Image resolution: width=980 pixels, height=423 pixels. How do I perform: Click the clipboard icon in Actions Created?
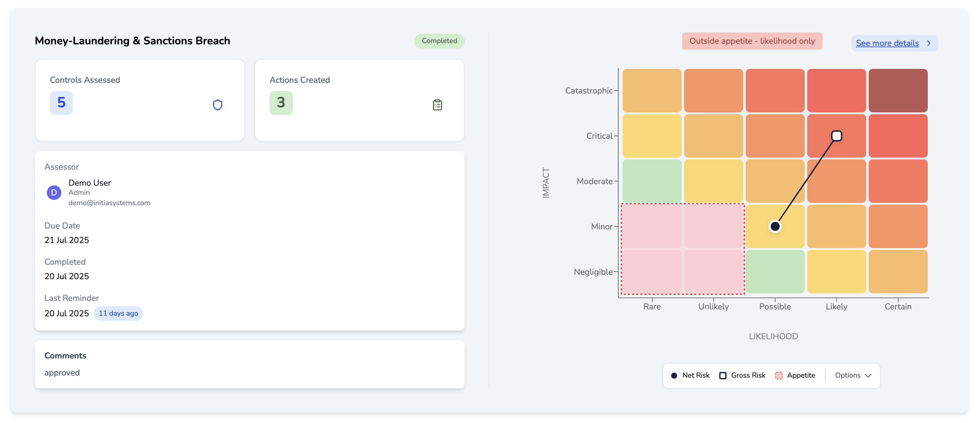tap(437, 105)
